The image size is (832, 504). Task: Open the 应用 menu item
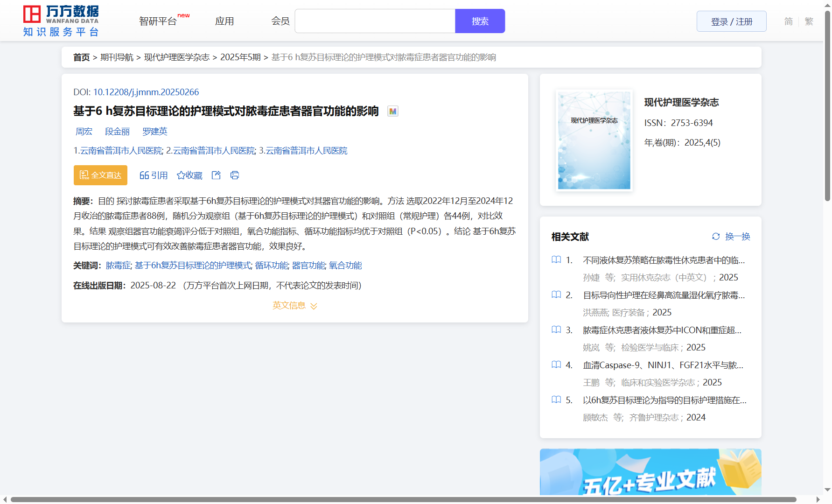[224, 21]
